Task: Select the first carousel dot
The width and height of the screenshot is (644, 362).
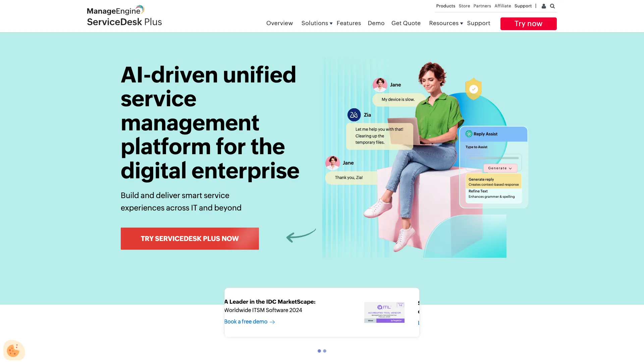Action: coord(319,351)
